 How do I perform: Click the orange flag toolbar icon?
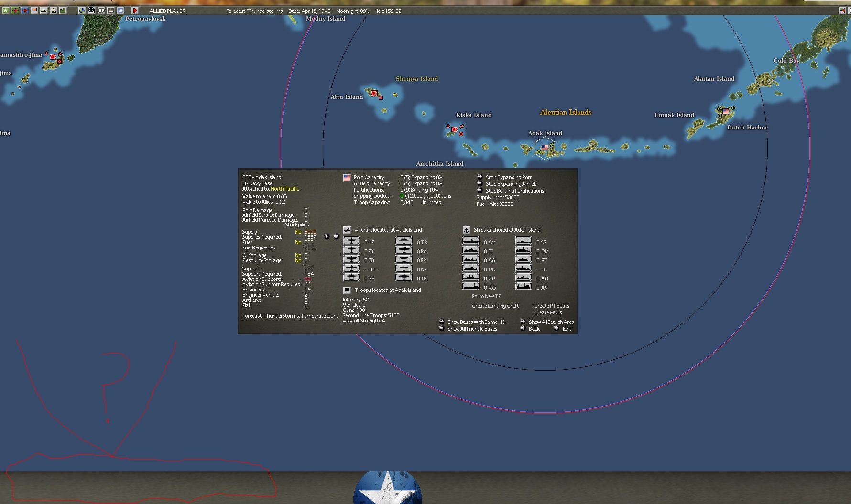34,11
